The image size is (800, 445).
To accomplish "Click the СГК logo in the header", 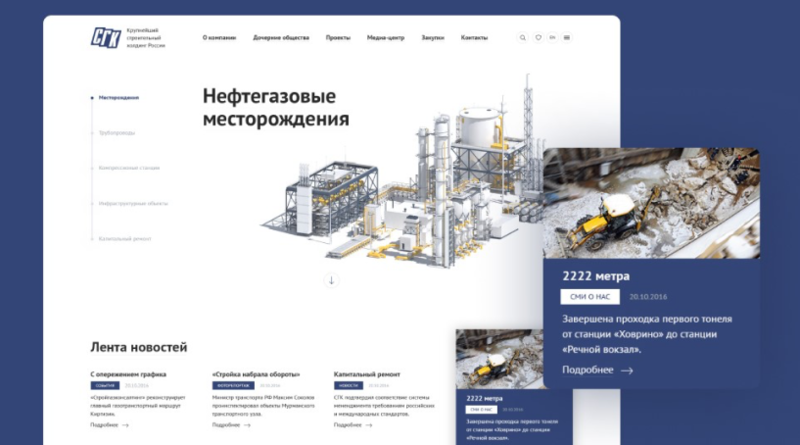I will [106, 38].
